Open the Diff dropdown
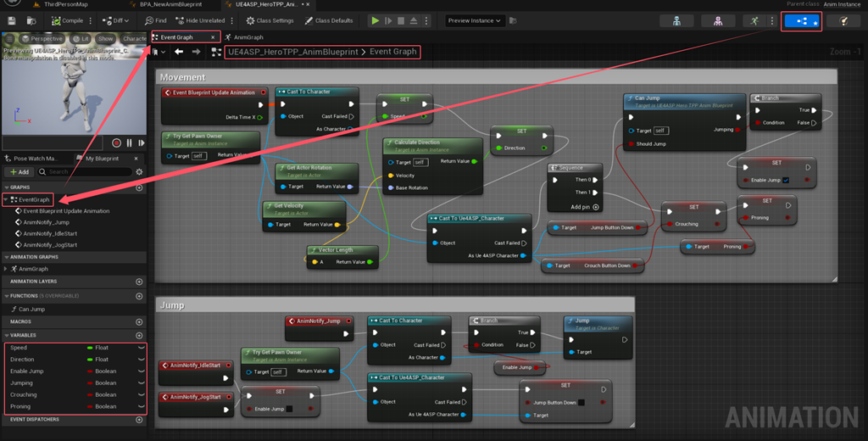868x441 pixels. [x=116, y=21]
